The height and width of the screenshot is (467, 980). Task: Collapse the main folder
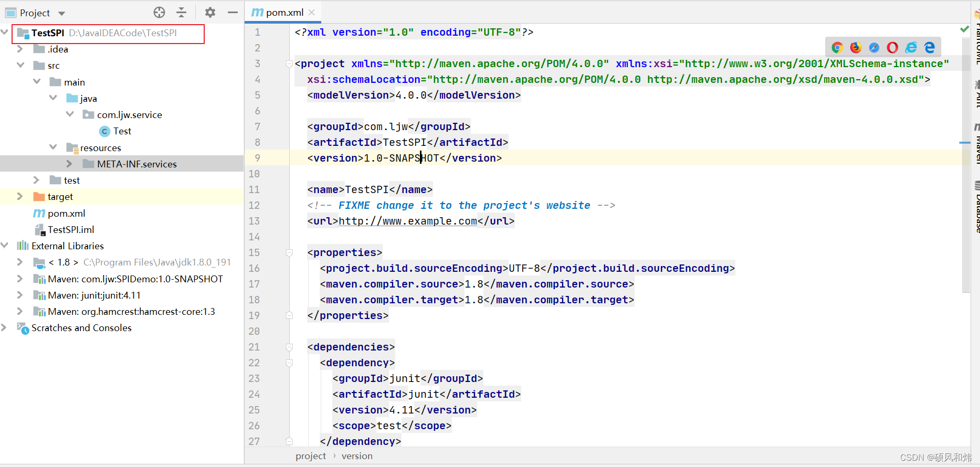coord(37,81)
